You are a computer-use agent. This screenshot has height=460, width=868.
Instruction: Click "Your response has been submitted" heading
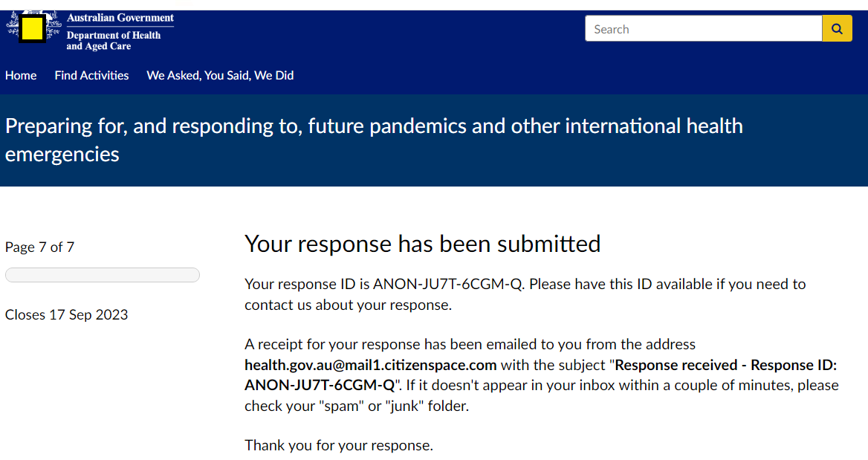click(422, 244)
